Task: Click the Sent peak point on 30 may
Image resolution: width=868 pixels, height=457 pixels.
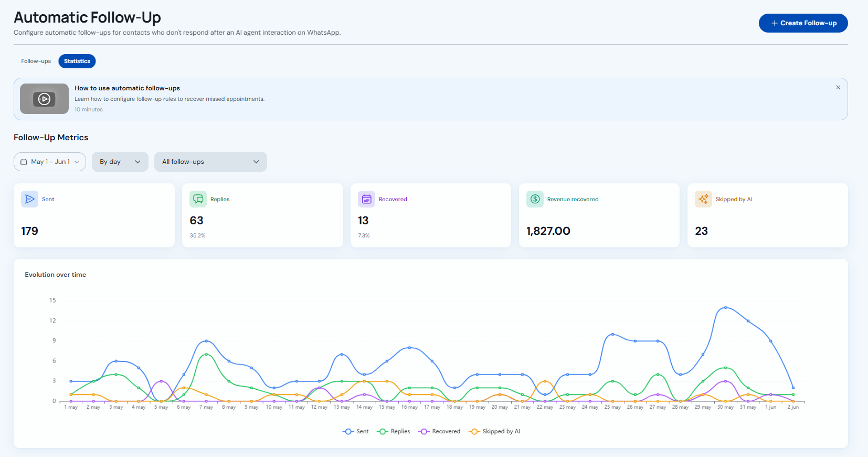Action: click(x=726, y=307)
